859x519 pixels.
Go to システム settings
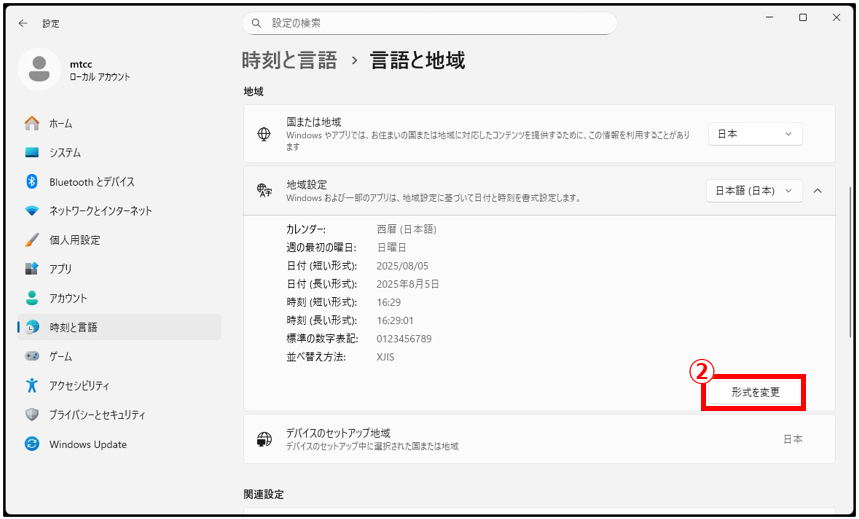point(119,152)
